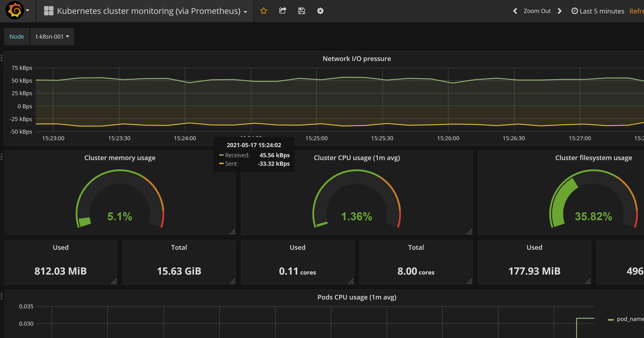Open the memory Total panel title above 15.63 GiB

click(179, 247)
